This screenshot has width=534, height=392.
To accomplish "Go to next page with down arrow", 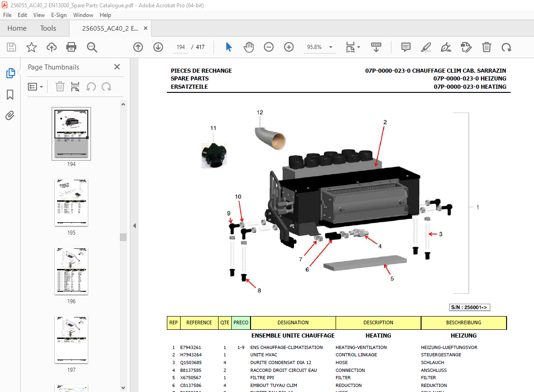I will pos(158,47).
